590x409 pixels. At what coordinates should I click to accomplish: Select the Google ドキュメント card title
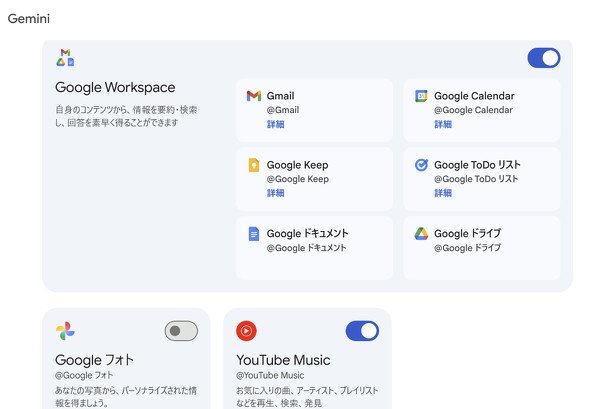[x=307, y=234]
